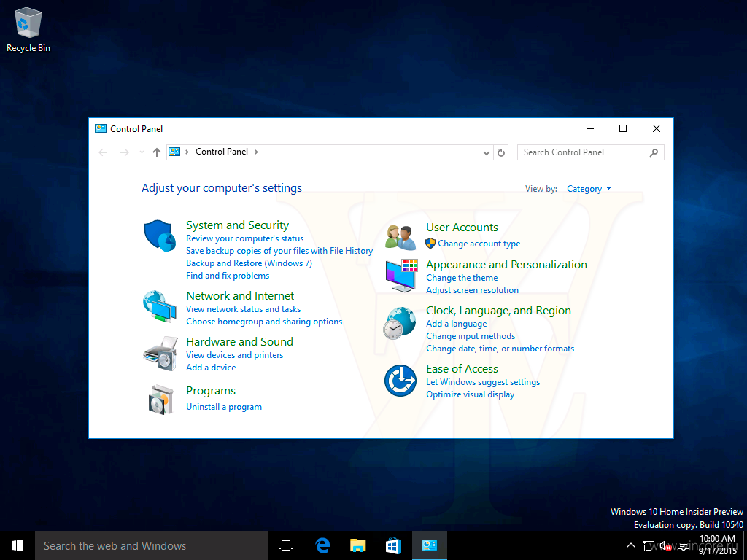Open the System and Security category
This screenshot has width=747, height=560.
[237, 225]
